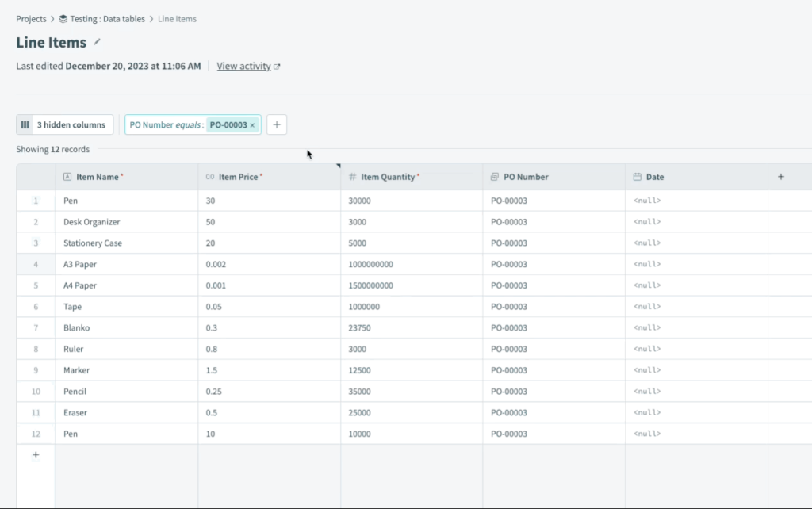Screen dimensions: 812x509
Task: Click the Projects breadcrumb link
Action: point(31,18)
